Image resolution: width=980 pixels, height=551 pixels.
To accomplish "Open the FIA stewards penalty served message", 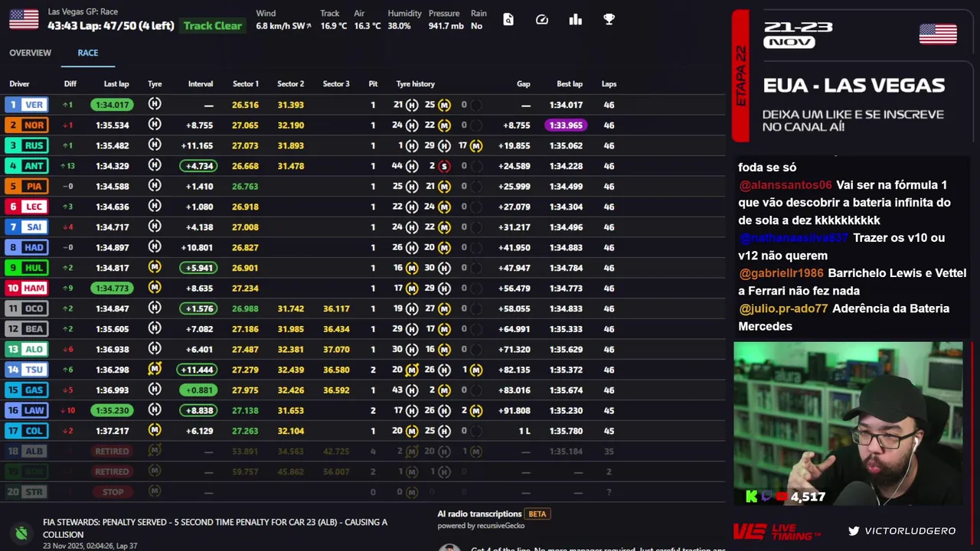I will (x=215, y=528).
